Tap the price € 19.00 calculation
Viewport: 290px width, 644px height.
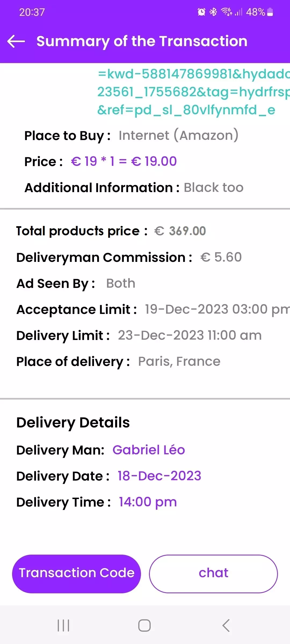(x=124, y=162)
